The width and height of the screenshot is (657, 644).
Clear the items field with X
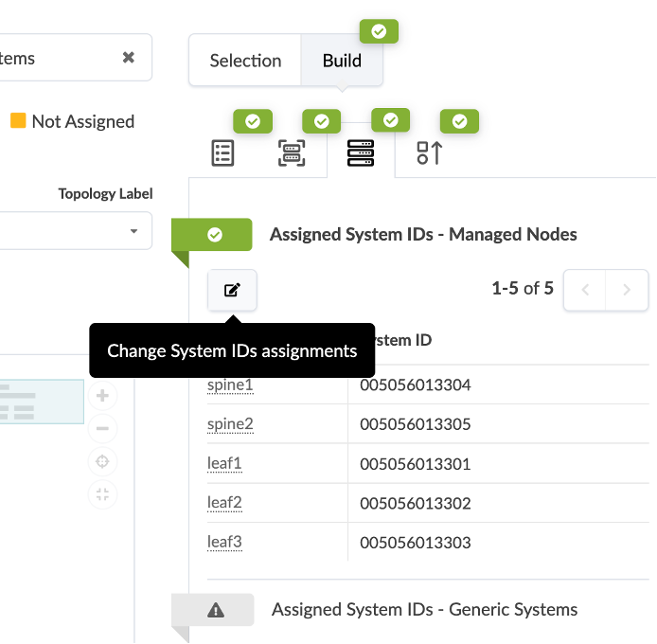coord(129,58)
